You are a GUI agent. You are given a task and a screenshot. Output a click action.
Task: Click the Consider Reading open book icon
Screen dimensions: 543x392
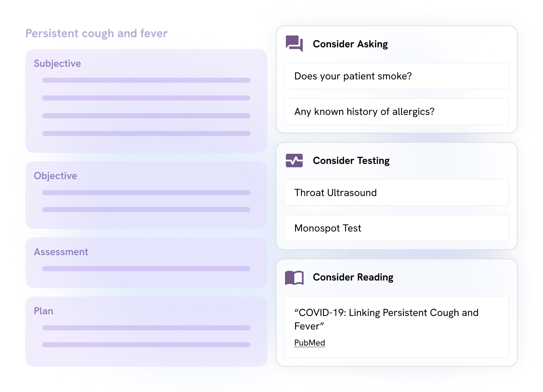(294, 278)
